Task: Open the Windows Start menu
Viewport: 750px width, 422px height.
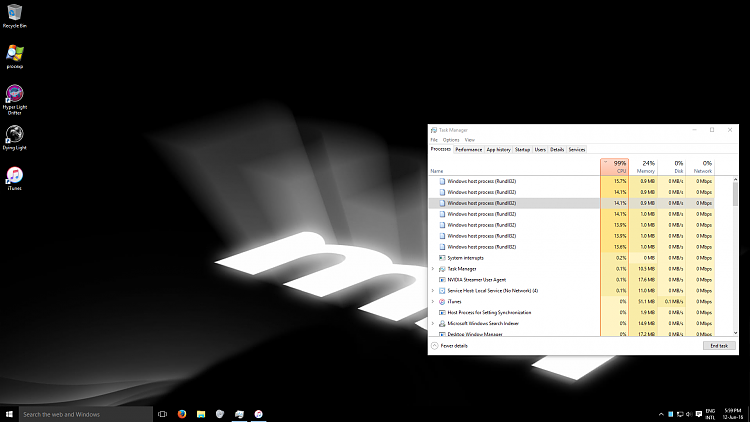Action: click(9, 414)
